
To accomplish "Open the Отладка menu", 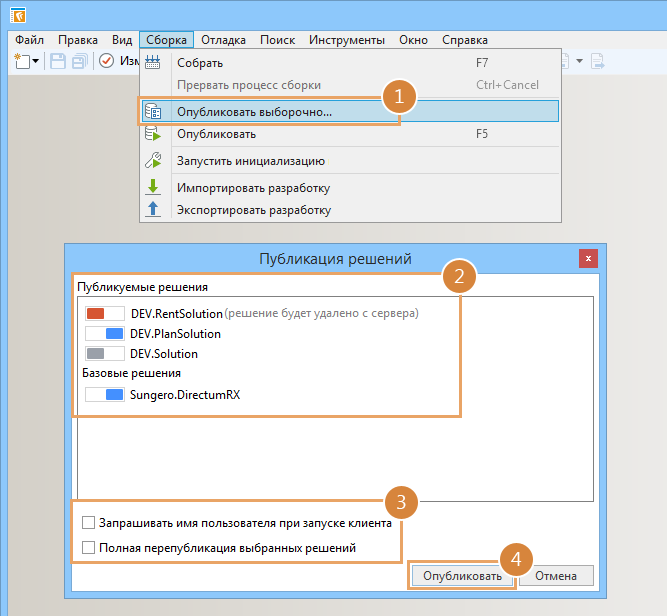I will pos(223,40).
